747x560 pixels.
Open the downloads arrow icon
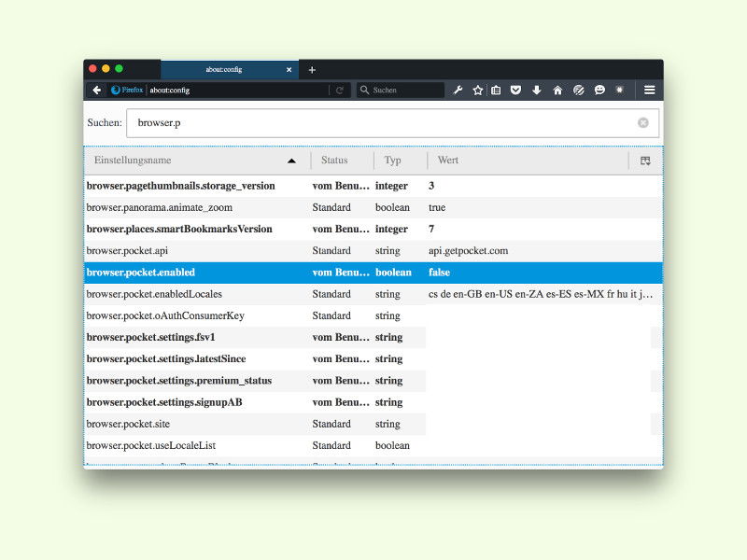point(537,90)
